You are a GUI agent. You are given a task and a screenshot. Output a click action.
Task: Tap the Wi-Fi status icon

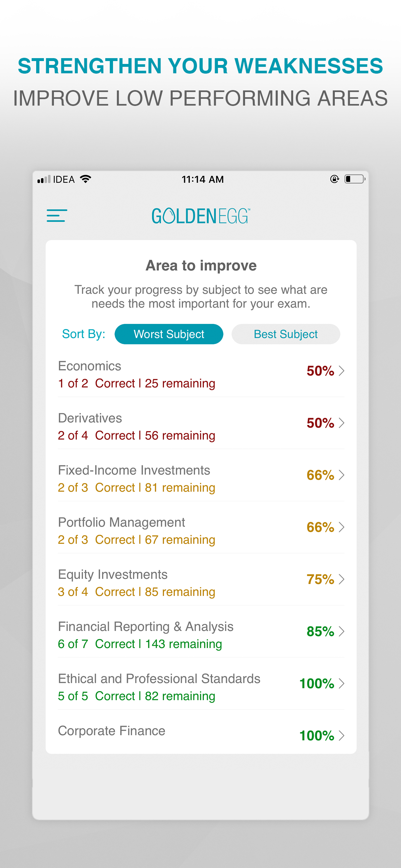(x=86, y=179)
